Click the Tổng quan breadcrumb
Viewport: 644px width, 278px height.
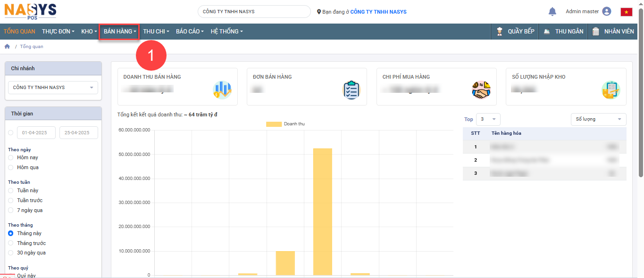pyautogui.click(x=32, y=47)
